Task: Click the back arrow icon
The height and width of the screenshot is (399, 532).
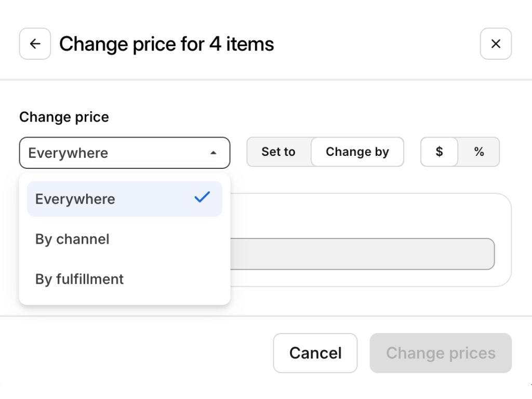Action: (35, 44)
